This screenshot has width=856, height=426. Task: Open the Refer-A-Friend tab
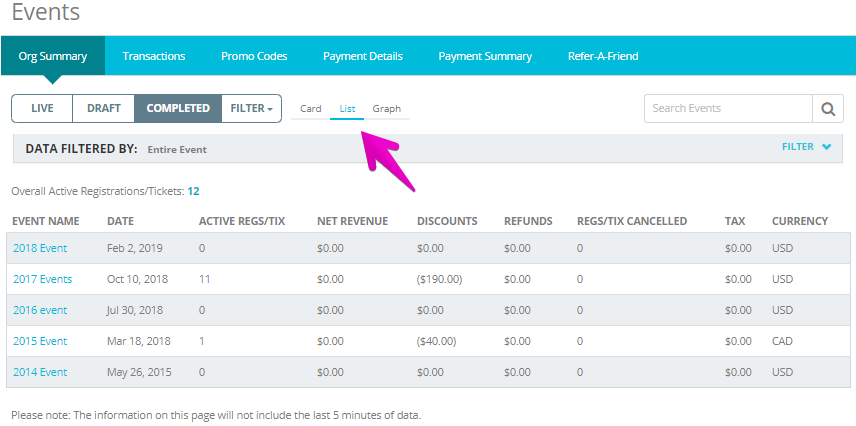tap(603, 56)
